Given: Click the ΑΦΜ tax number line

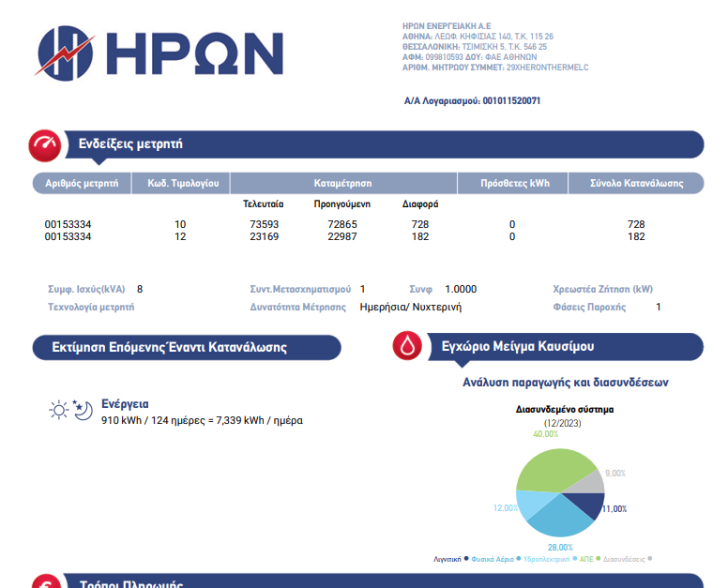Looking at the screenshot, I should (x=469, y=57).
